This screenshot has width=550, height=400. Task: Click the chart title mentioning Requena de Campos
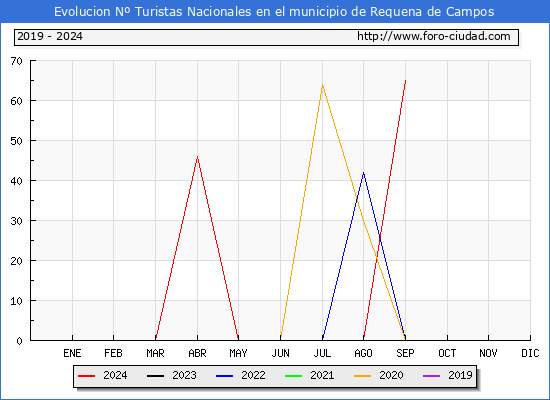pos(274,12)
